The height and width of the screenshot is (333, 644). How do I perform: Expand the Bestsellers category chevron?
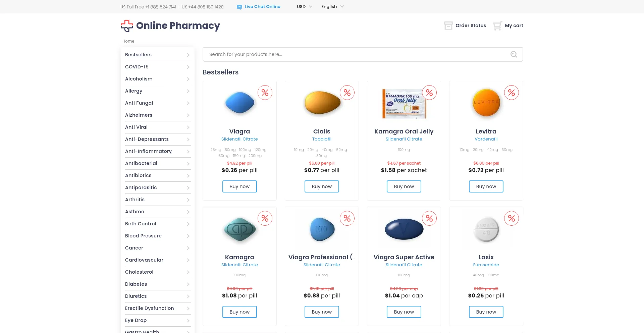pos(188,55)
